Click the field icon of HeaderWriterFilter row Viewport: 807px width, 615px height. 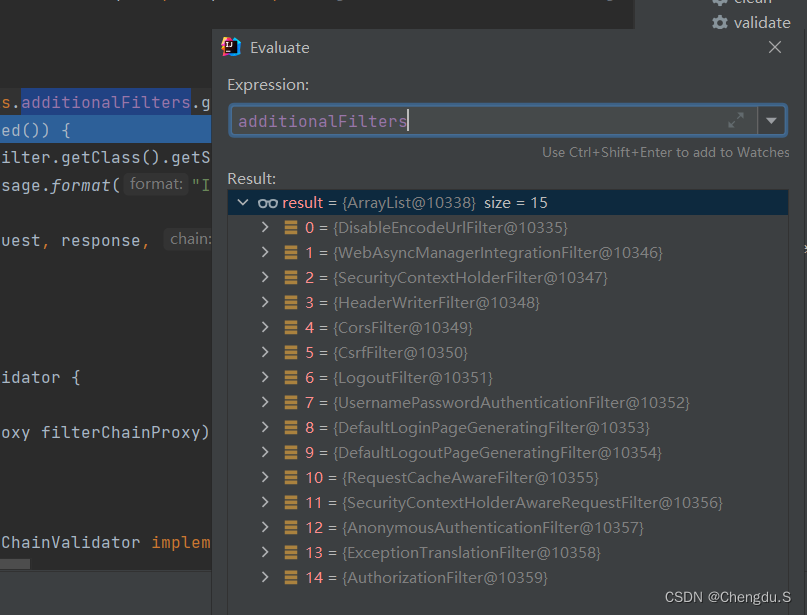point(291,303)
